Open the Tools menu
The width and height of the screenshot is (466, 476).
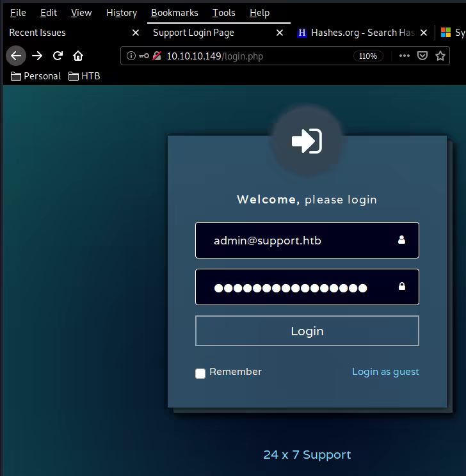(x=224, y=13)
